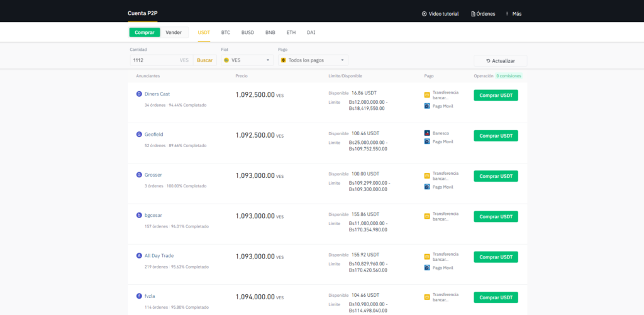Click 157 órdenes 94.01% Completado text
The height and width of the screenshot is (315, 644).
coord(177,226)
